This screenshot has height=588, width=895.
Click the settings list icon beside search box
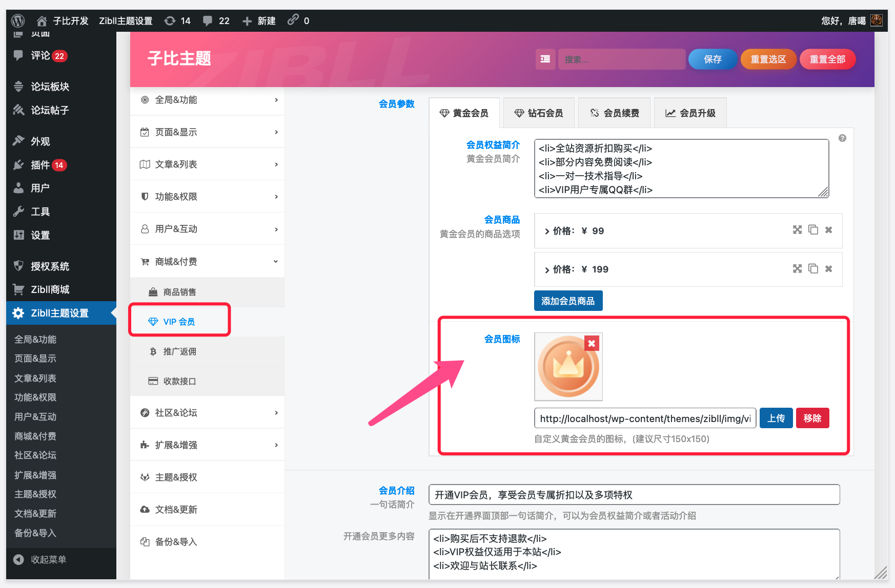(545, 59)
